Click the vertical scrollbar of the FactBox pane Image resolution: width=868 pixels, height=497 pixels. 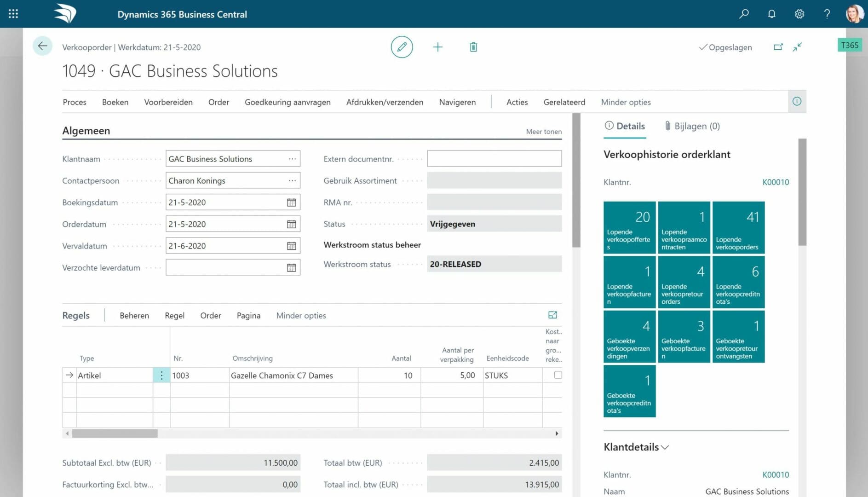[802, 192]
